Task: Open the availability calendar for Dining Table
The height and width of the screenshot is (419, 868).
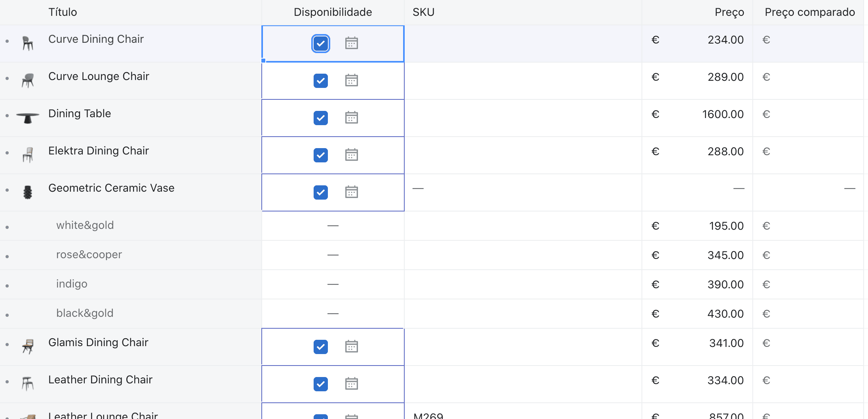Action: coord(352,118)
